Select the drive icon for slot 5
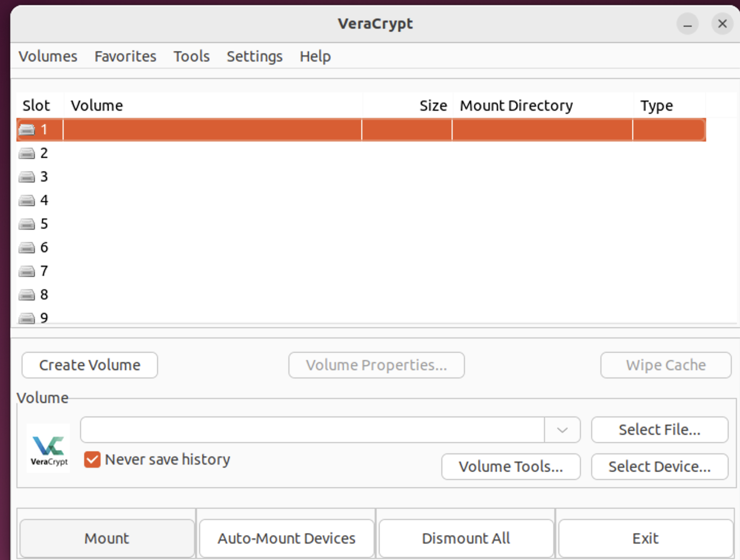 tap(27, 224)
